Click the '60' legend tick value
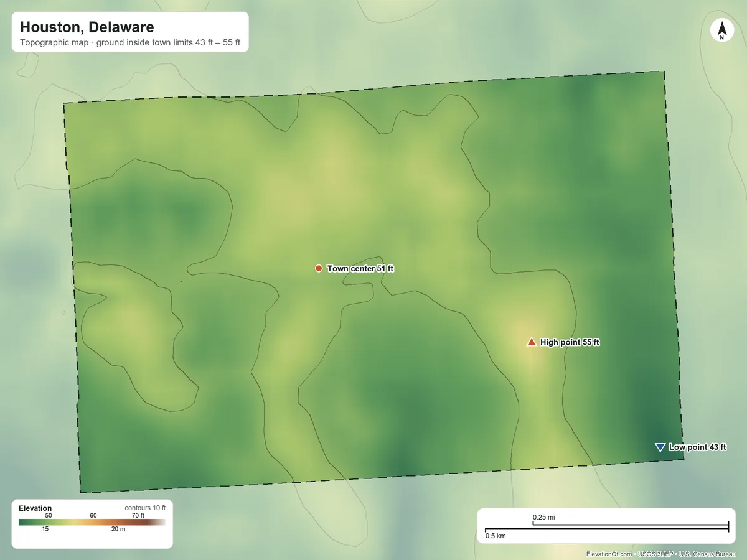The image size is (747, 560). 93,515
